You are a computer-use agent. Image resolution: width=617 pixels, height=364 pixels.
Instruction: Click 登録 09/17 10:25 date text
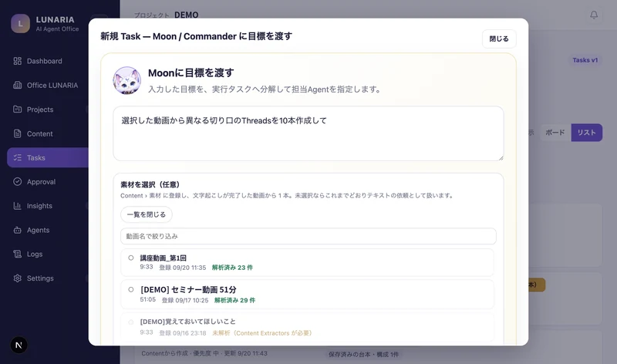(185, 300)
